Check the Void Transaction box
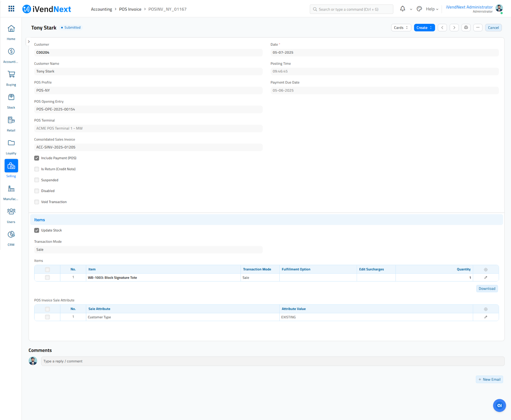Image resolution: width=511 pixels, height=420 pixels. point(37,202)
